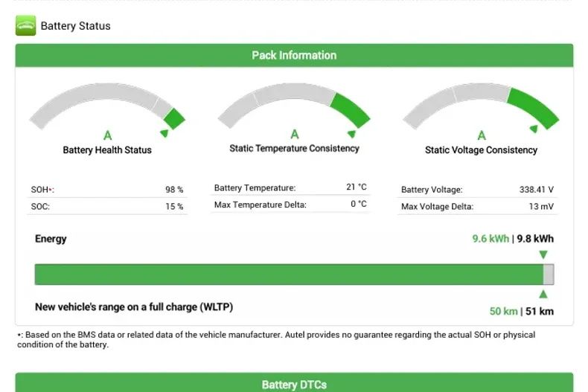Select the SOC value 15 %
Image resolution: width=588 pixels, height=392 pixels.
tap(174, 207)
